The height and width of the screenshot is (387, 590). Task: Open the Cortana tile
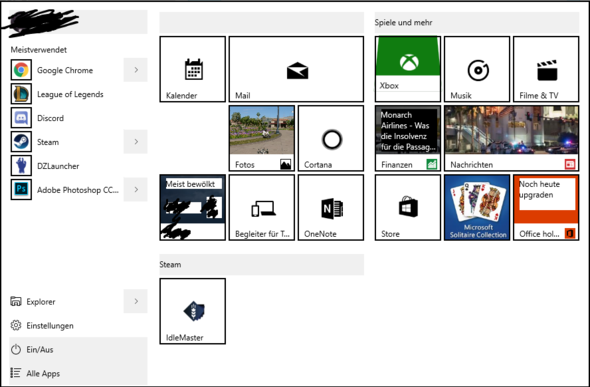coord(331,138)
